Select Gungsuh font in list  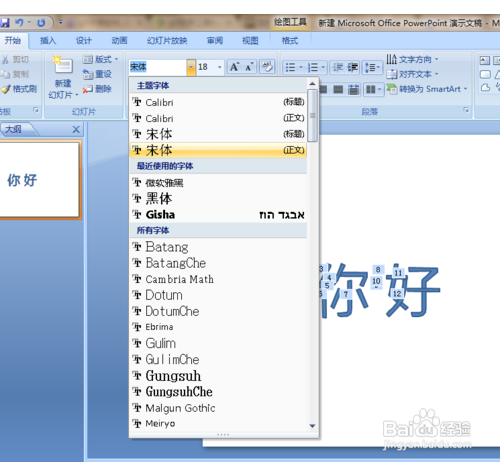[x=218, y=375]
